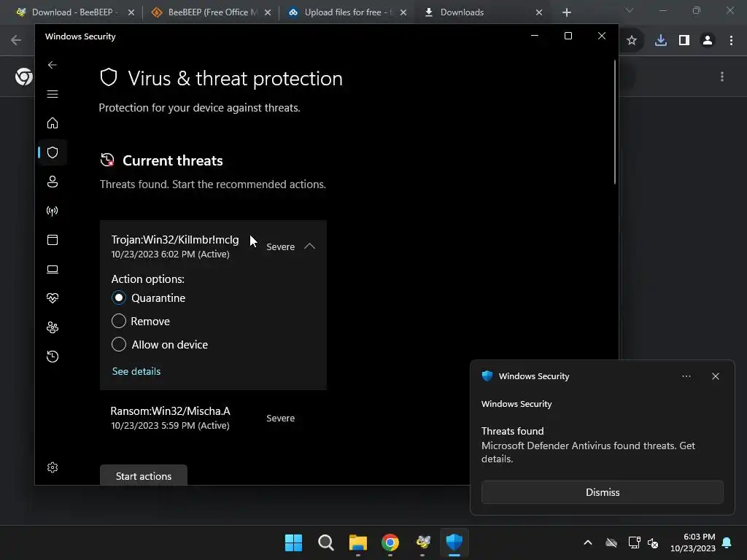Open notification center bell icon
Screen dimensions: 747x560
pyautogui.click(x=727, y=542)
